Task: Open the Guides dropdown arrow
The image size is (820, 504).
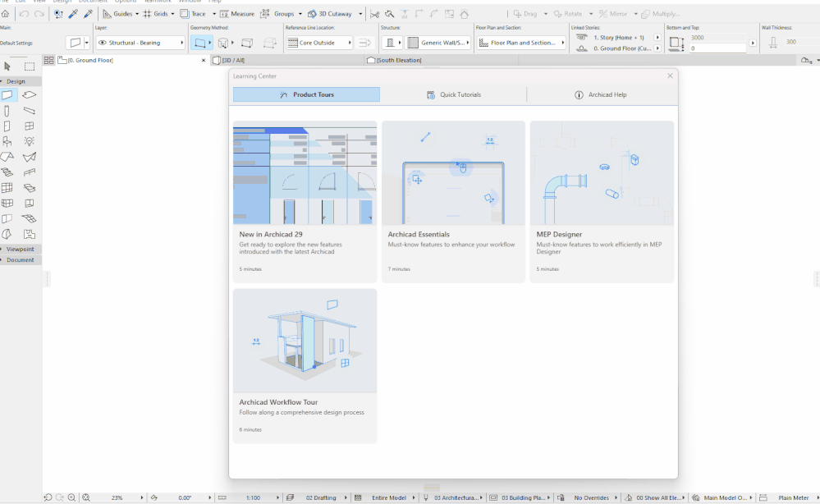Action: coord(136,14)
